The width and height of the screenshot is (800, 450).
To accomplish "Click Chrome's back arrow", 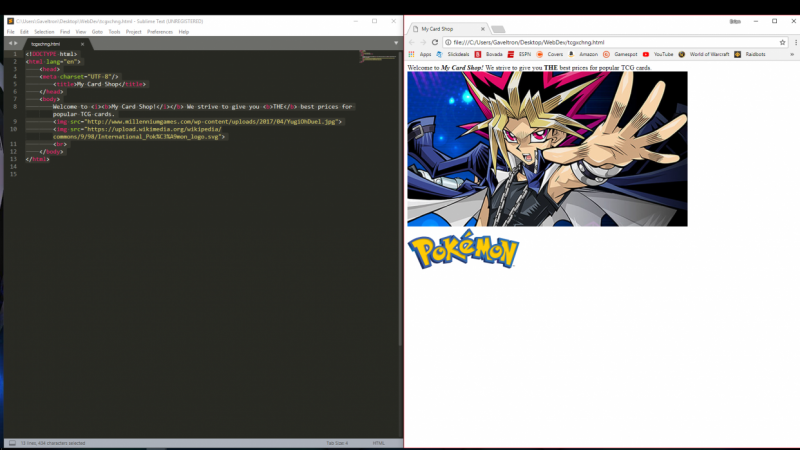I will [x=412, y=42].
